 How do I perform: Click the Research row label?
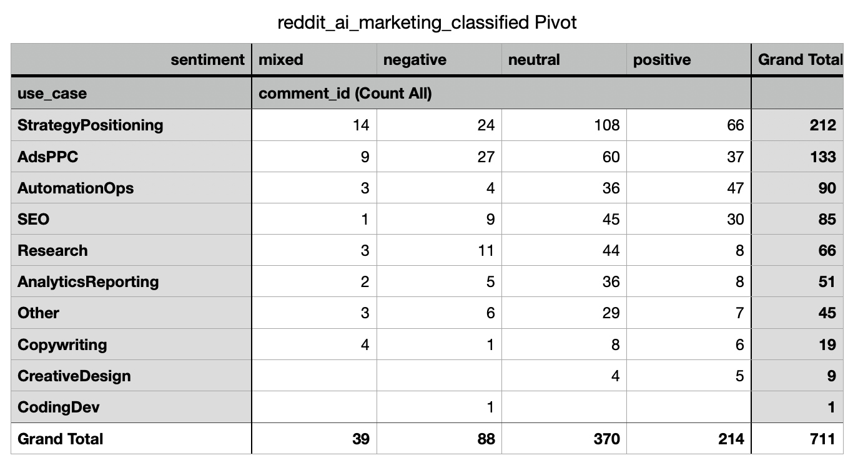[52, 250]
